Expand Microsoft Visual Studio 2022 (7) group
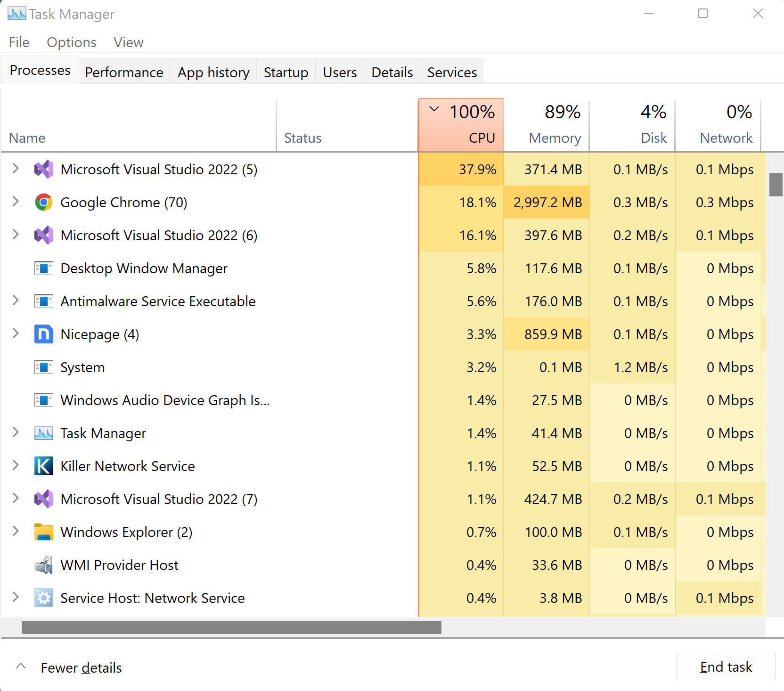The width and height of the screenshot is (784, 691). [x=16, y=498]
